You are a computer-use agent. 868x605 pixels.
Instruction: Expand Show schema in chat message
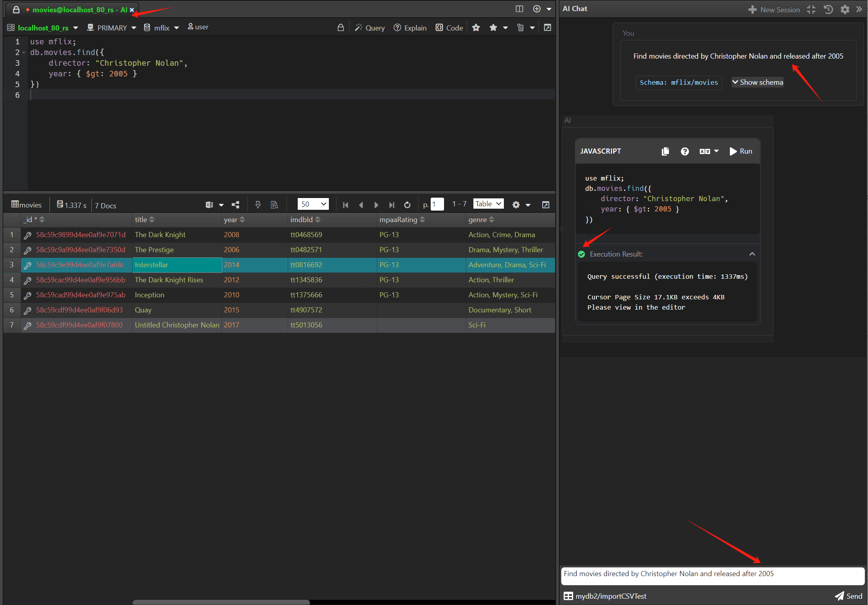click(757, 82)
